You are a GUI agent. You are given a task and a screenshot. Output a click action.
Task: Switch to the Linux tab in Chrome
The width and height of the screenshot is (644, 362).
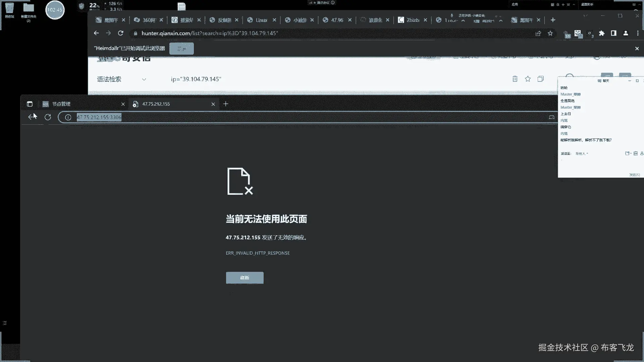click(x=261, y=20)
